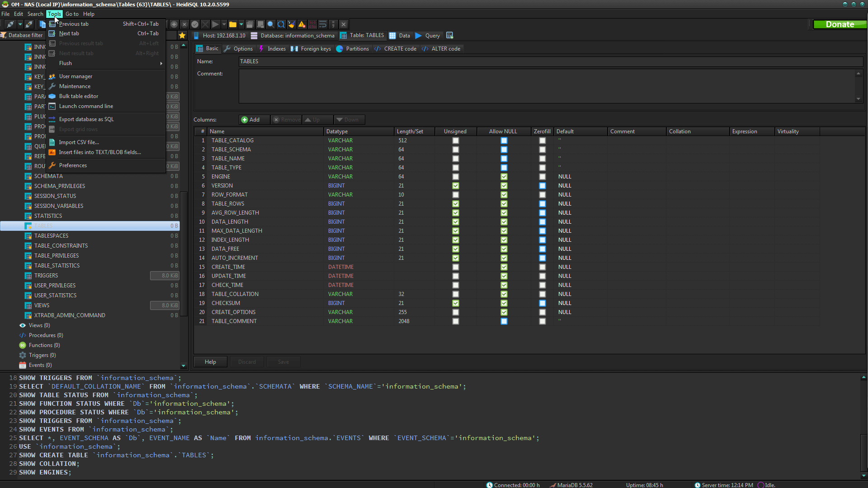Click the new query tab icon
Screen dimensions: 868x488
click(x=449, y=35)
